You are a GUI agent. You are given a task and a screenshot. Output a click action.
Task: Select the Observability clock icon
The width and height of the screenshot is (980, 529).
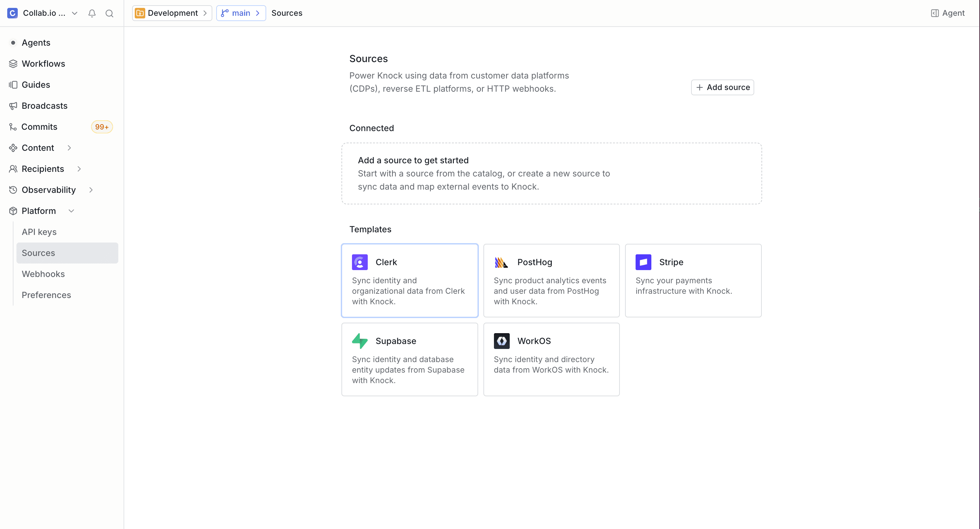pyautogui.click(x=13, y=190)
